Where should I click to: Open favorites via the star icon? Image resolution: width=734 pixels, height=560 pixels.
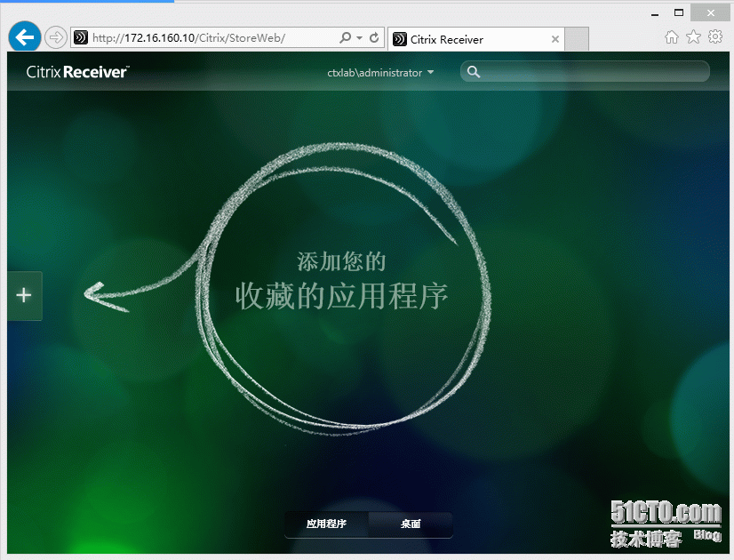pyautogui.click(x=693, y=37)
